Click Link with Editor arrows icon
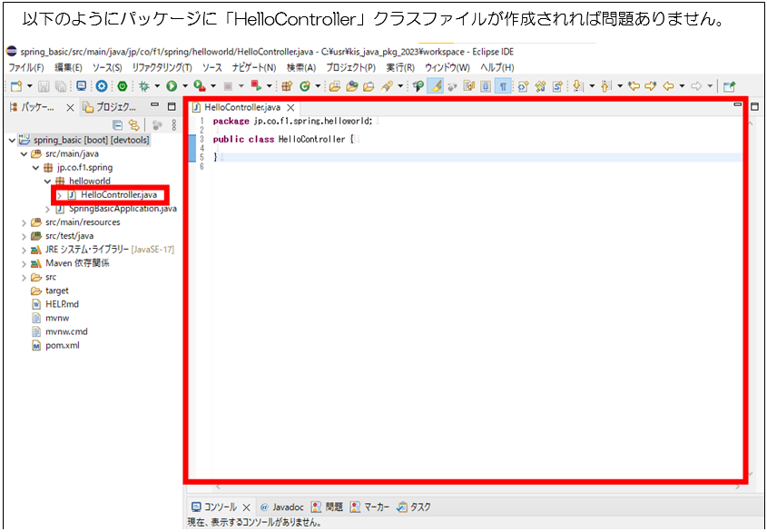The width and height of the screenshot is (767, 532). click(x=133, y=124)
